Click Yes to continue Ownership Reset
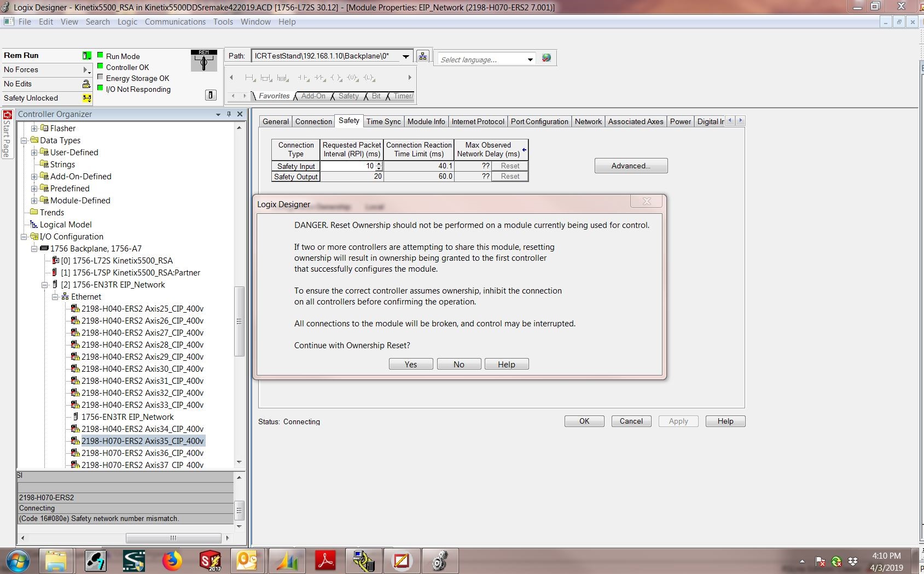Image resolution: width=924 pixels, height=574 pixels. click(x=411, y=365)
